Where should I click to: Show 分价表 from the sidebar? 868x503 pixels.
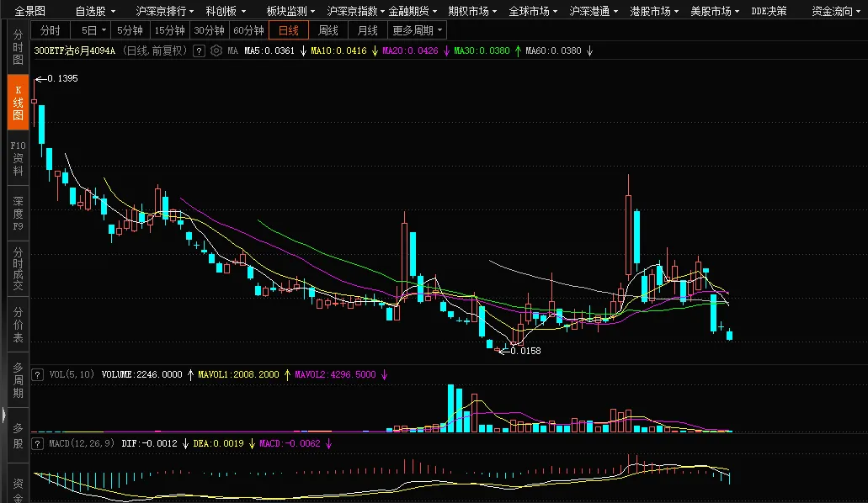click(18, 325)
